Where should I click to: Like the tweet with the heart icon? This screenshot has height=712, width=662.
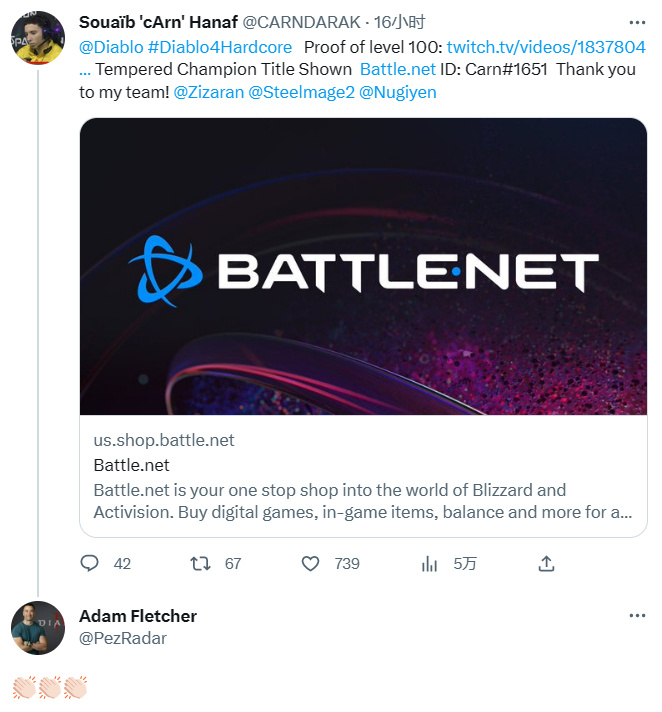click(x=311, y=564)
